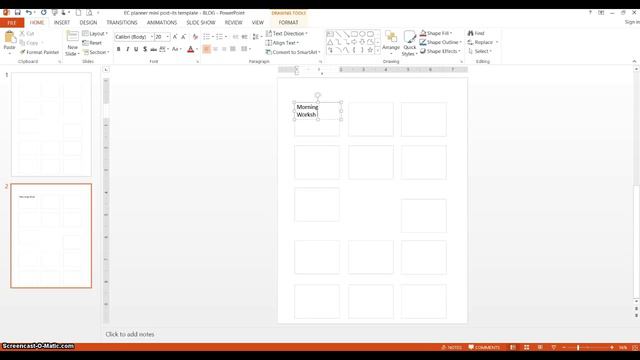The width and height of the screenshot is (640, 360).
Task: Clear all text formatting
Action: pos(195,37)
